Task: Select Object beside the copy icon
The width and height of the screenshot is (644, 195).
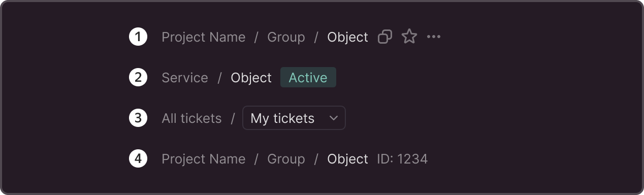Action: [x=348, y=37]
